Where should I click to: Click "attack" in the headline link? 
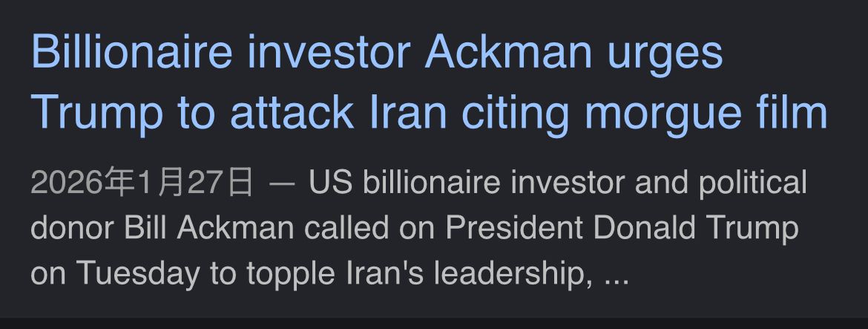click(x=289, y=113)
